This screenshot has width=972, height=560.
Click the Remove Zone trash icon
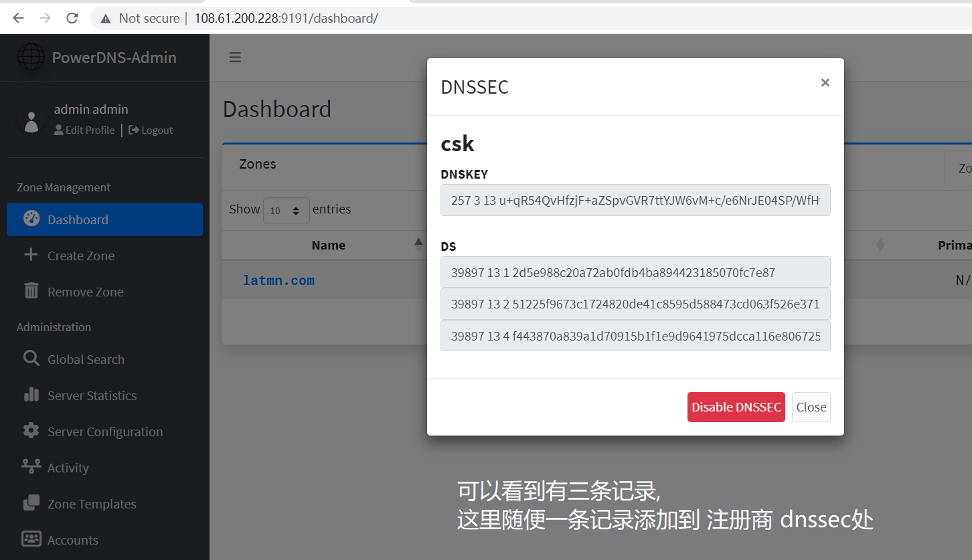31,292
